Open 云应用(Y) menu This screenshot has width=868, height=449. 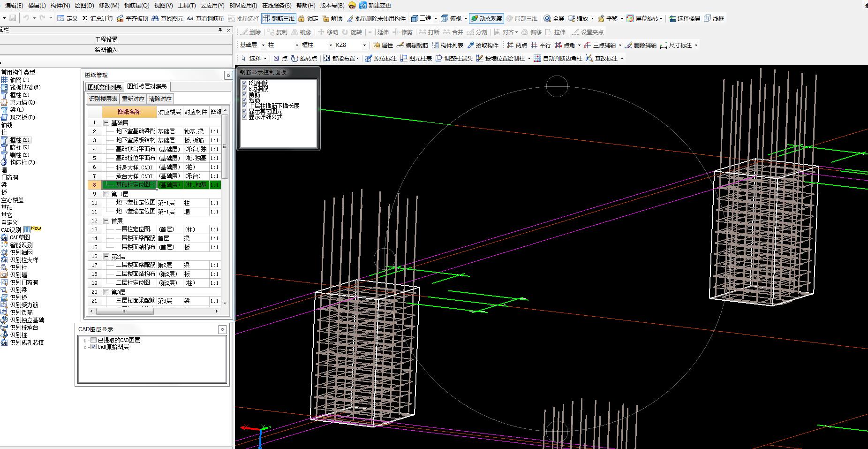(212, 5)
